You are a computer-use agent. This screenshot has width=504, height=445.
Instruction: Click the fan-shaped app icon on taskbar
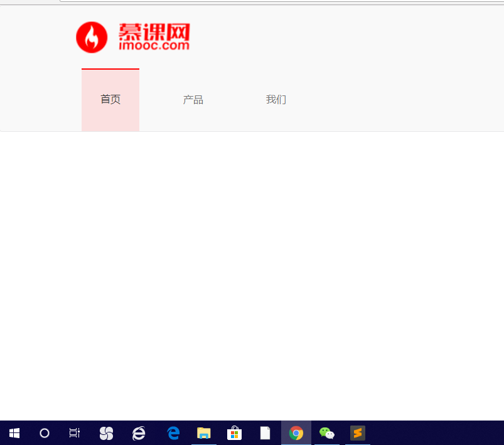pos(106,432)
